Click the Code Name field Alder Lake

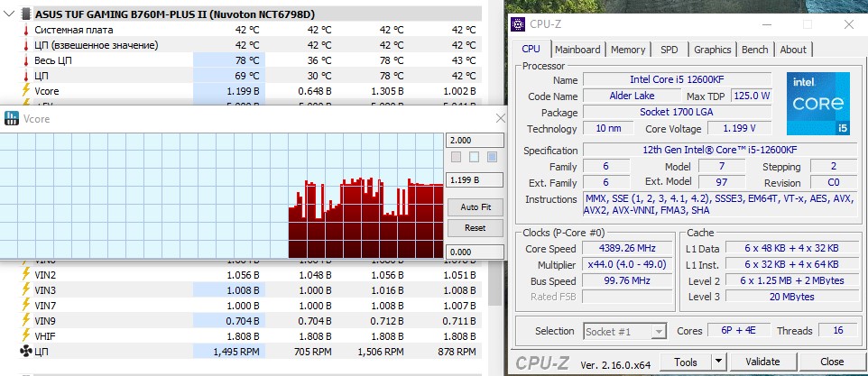631,96
